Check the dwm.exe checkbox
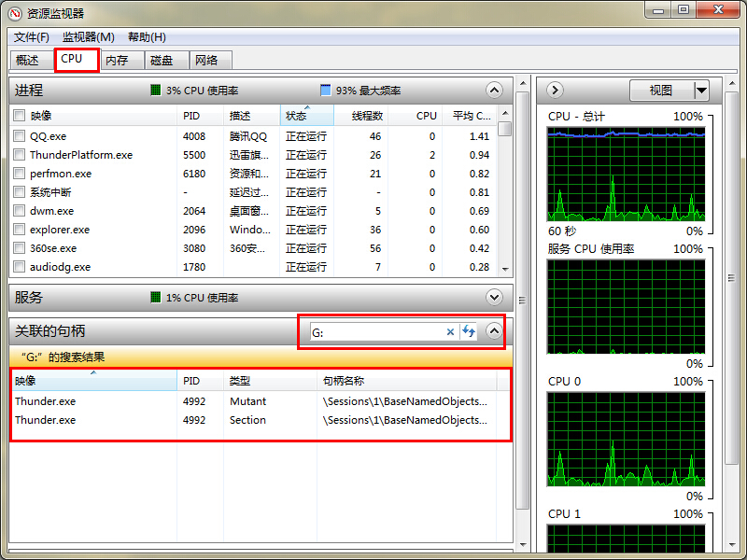 point(19,211)
